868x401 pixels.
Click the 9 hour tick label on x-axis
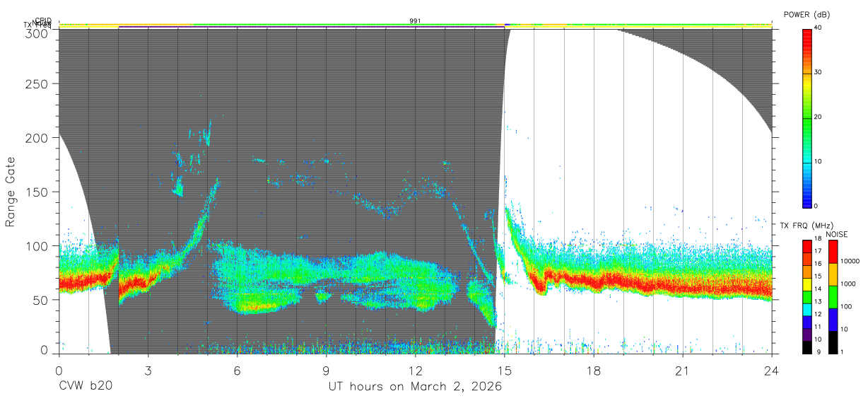point(327,370)
